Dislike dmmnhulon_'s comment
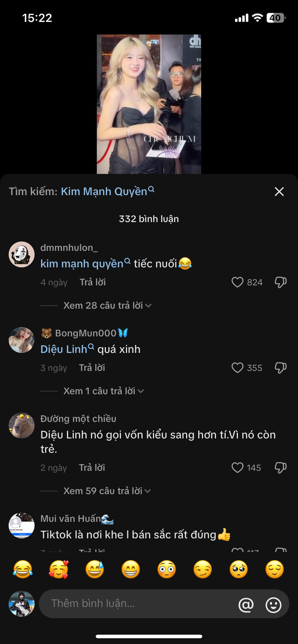Image resolution: width=298 pixels, height=644 pixels. 280,282
